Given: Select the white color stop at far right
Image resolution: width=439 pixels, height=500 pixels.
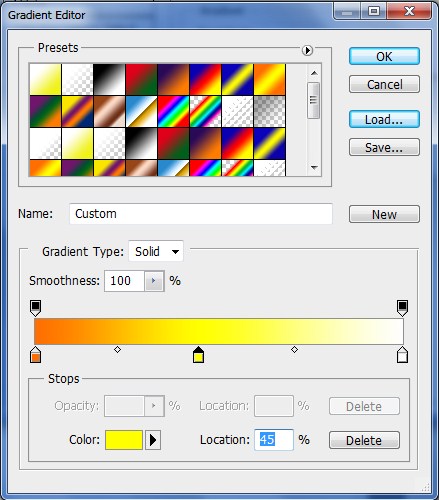Looking at the screenshot, I should [402, 354].
